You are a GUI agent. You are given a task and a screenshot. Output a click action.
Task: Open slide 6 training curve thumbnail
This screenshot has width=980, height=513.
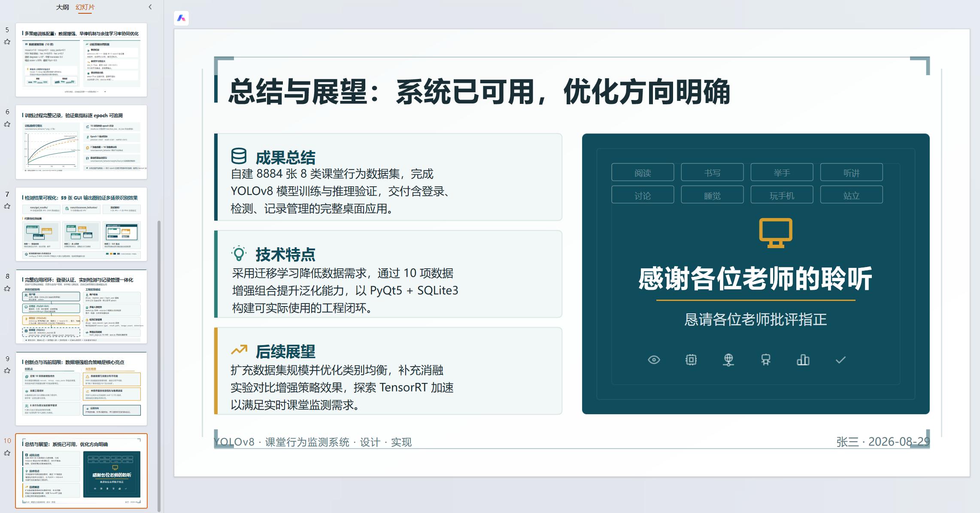tap(82, 142)
